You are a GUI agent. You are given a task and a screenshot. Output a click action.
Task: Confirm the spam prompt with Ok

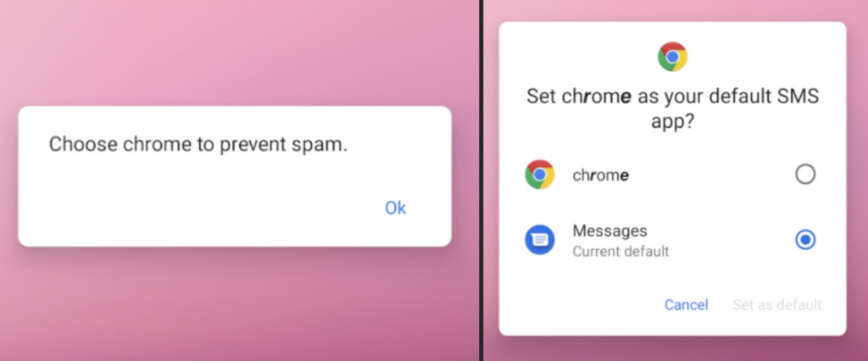point(396,208)
